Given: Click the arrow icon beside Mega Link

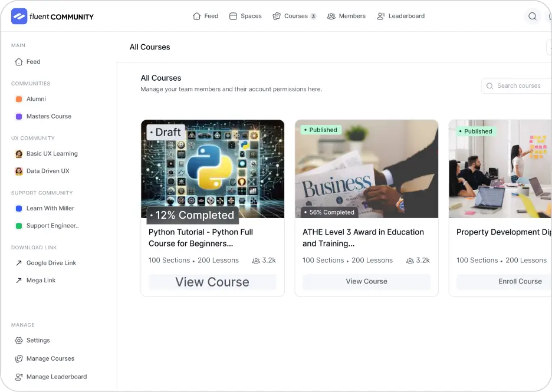Looking at the screenshot, I should [x=19, y=281].
